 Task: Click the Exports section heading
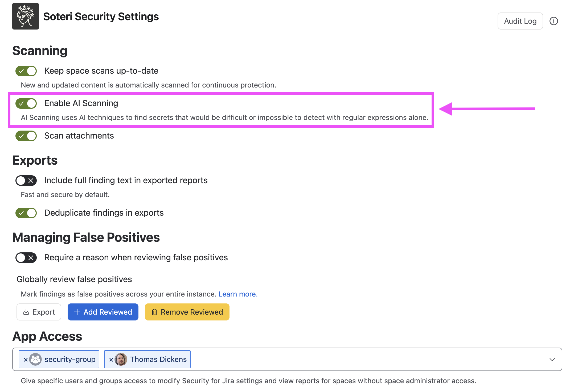tap(35, 160)
